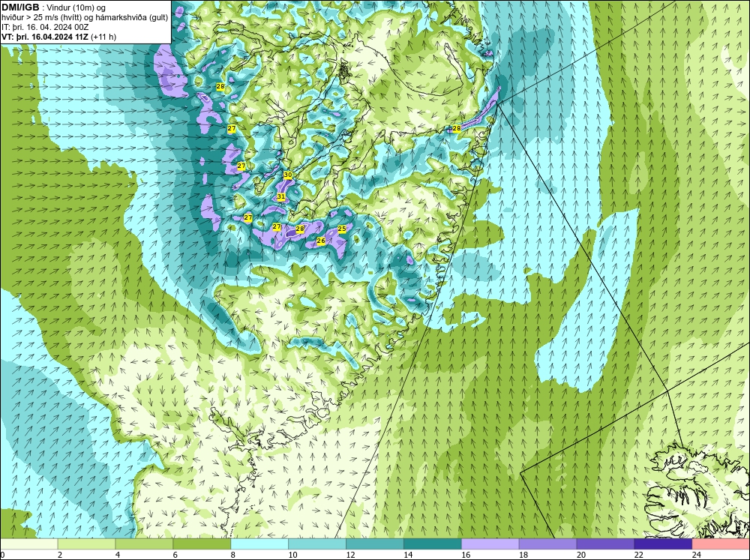Select the yellow gust label reading 26
750x560 pixels.
[x=321, y=241]
